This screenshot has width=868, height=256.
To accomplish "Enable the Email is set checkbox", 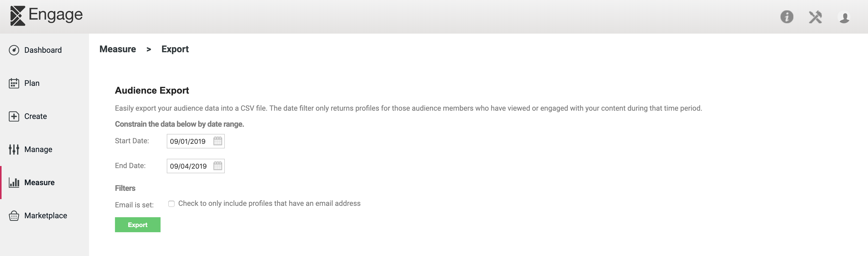I will [171, 204].
